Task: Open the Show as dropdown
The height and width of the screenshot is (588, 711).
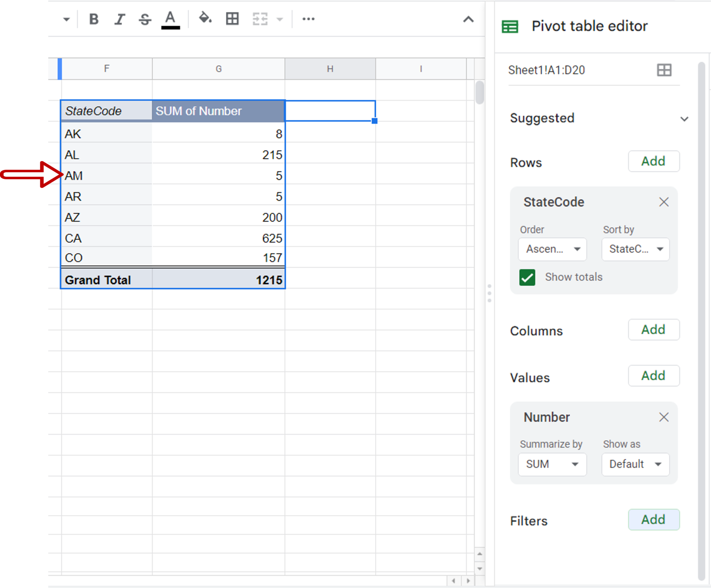Action: [x=635, y=464]
